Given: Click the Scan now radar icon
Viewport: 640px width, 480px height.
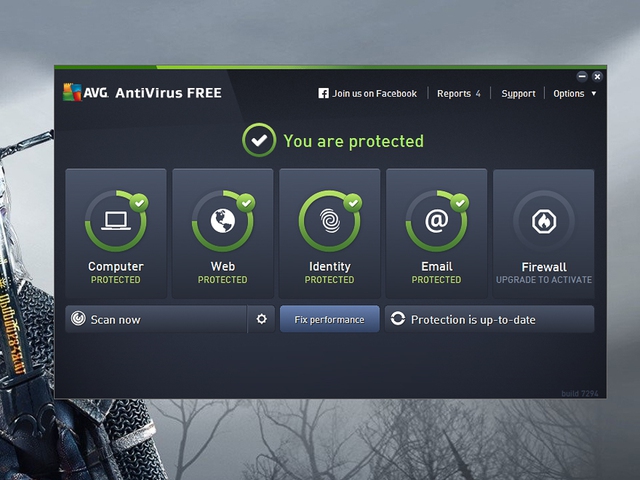Looking at the screenshot, I should tap(78, 319).
